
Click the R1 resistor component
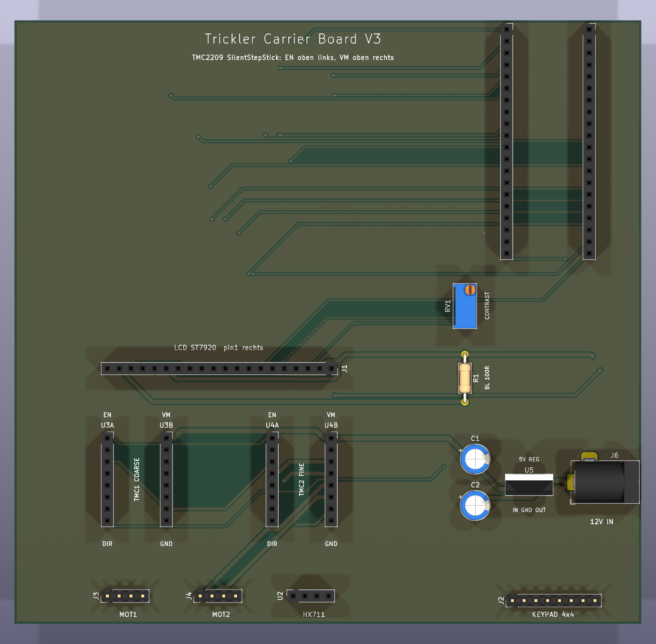[465, 378]
